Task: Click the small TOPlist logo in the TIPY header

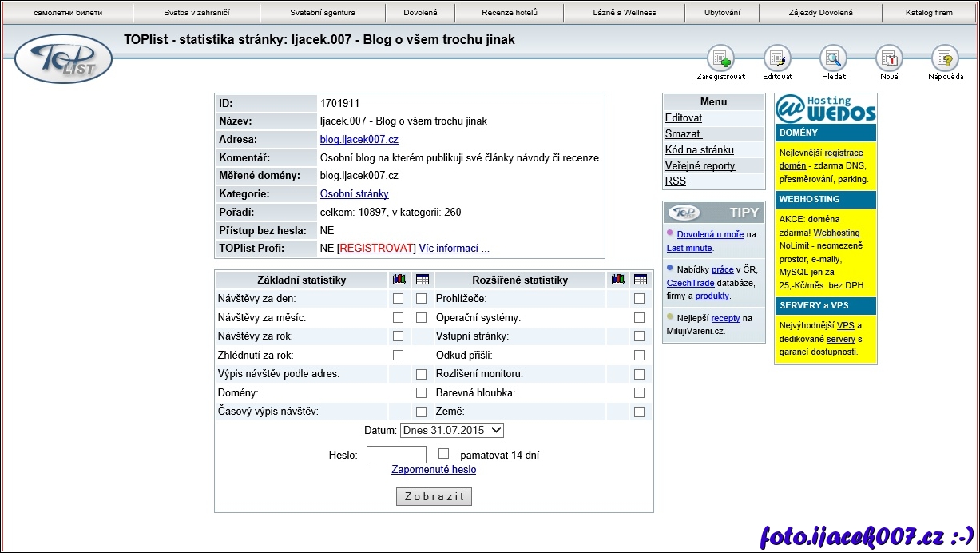Action: (x=684, y=213)
